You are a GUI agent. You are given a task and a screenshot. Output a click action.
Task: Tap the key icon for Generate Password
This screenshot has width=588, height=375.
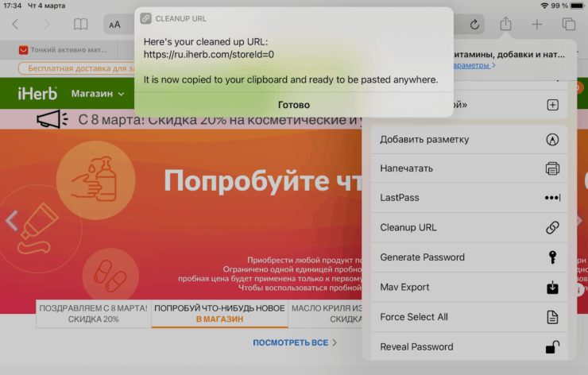[x=552, y=257]
